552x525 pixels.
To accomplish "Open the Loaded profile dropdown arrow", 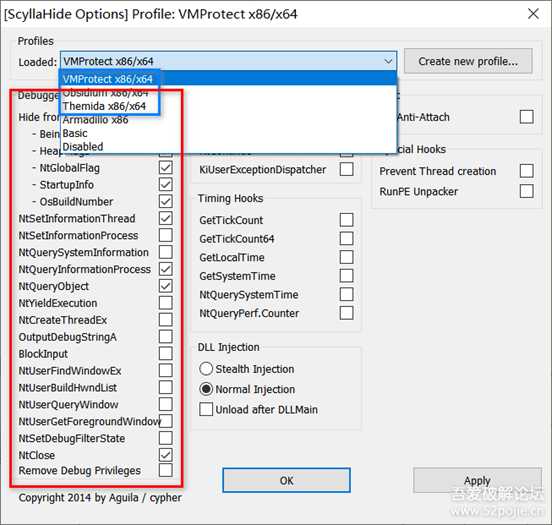I will pyautogui.click(x=388, y=61).
